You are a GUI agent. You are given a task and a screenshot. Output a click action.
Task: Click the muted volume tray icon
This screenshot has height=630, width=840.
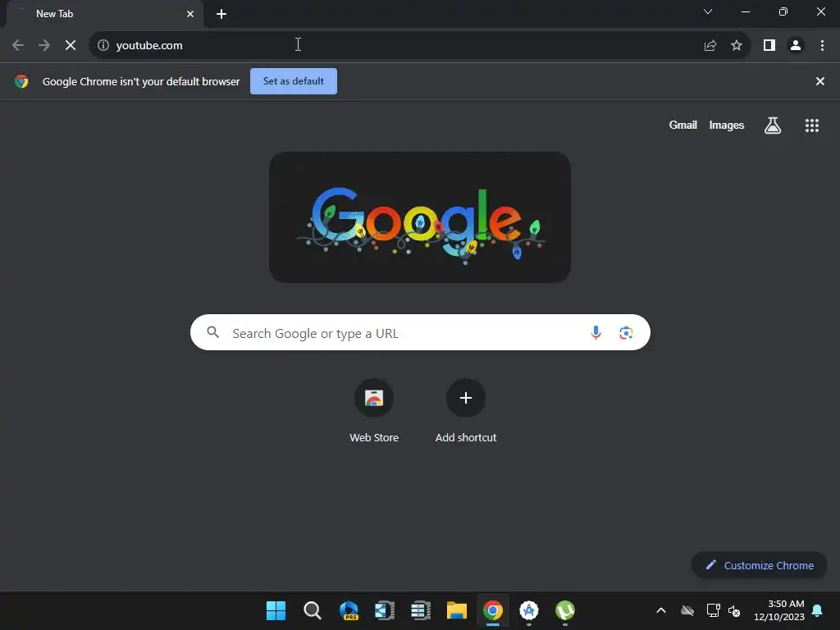click(x=734, y=610)
